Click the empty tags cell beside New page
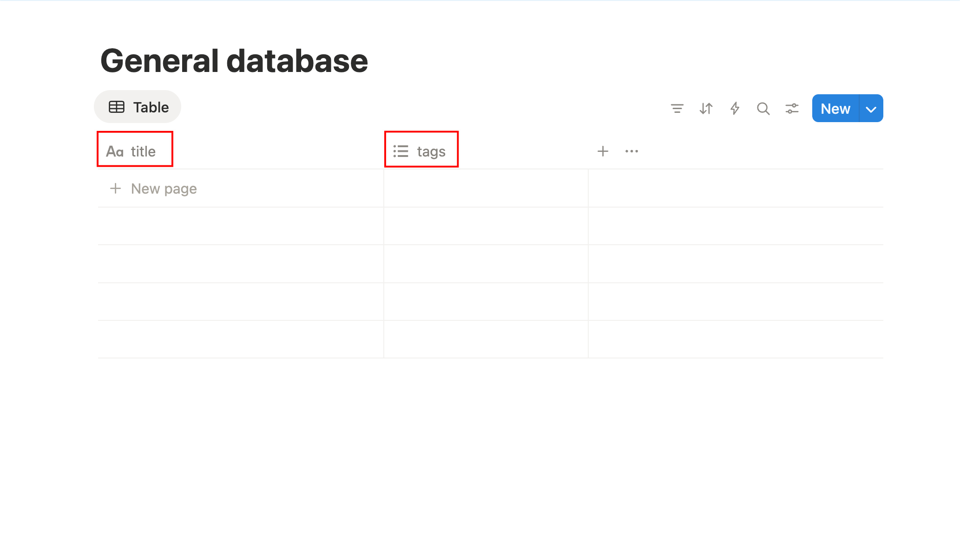 (x=486, y=189)
